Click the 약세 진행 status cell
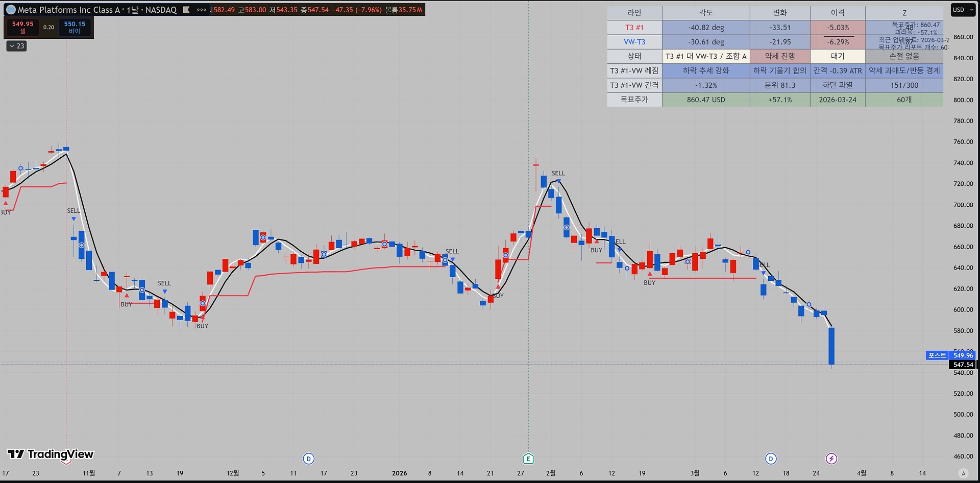This screenshot has height=483, width=980. coord(780,56)
